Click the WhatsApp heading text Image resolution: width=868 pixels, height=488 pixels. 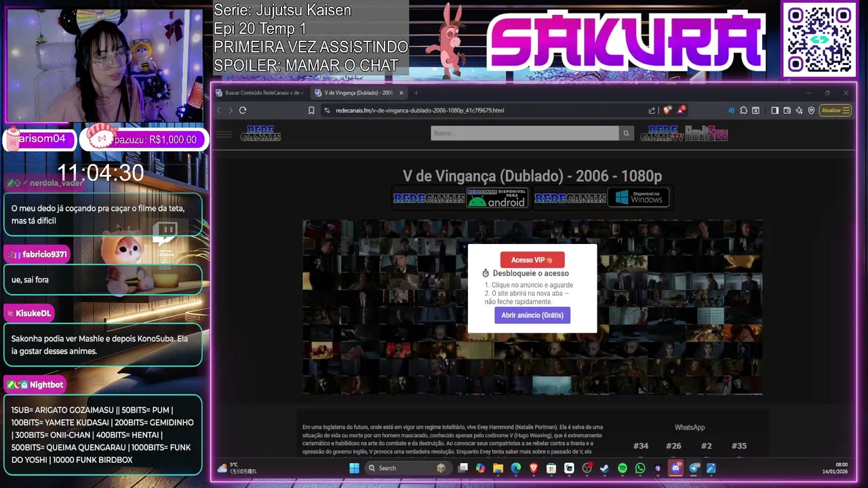[x=690, y=428]
